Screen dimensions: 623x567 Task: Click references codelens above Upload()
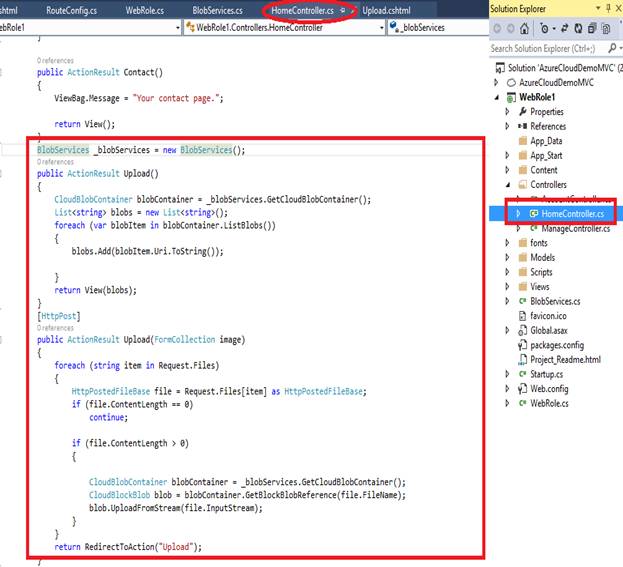tap(55, 162)
